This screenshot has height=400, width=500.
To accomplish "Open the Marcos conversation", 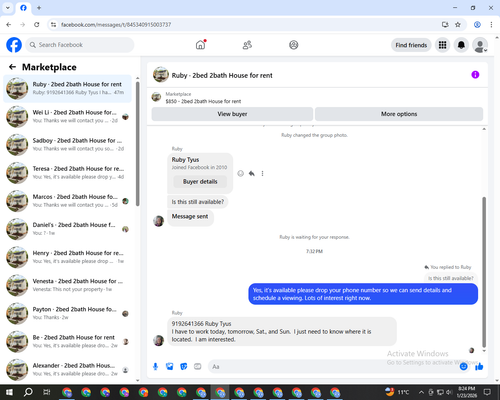I will coord(67,201).
